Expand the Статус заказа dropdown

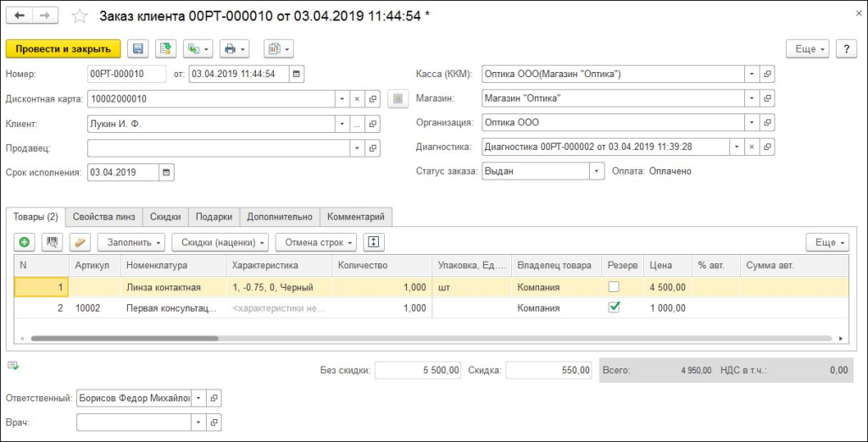pos(595,171)
